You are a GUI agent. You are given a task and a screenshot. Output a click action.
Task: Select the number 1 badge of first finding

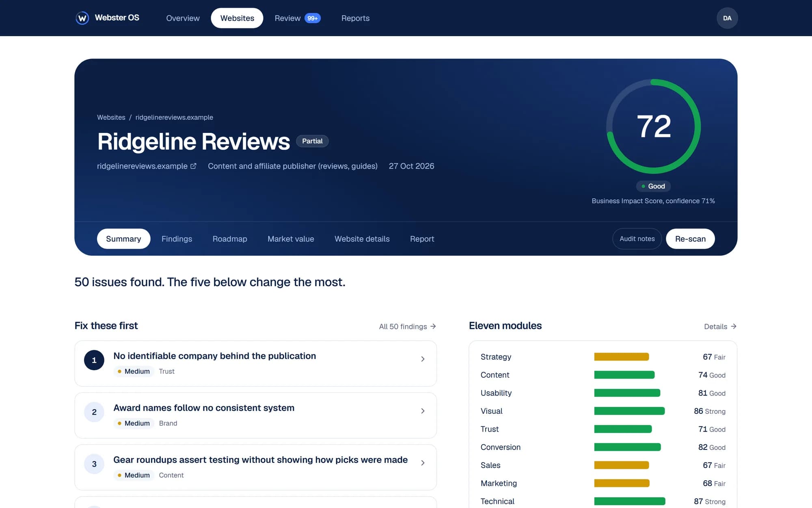tap(94, 360)
